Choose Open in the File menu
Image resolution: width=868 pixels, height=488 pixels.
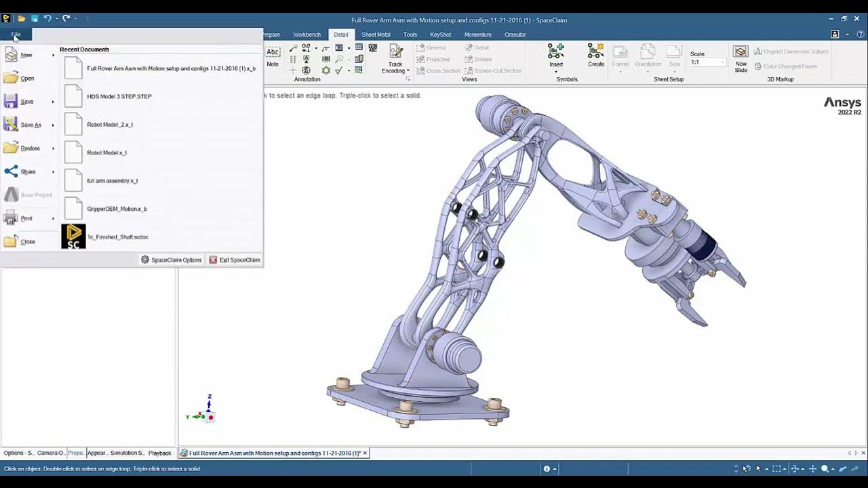point(27,79)
